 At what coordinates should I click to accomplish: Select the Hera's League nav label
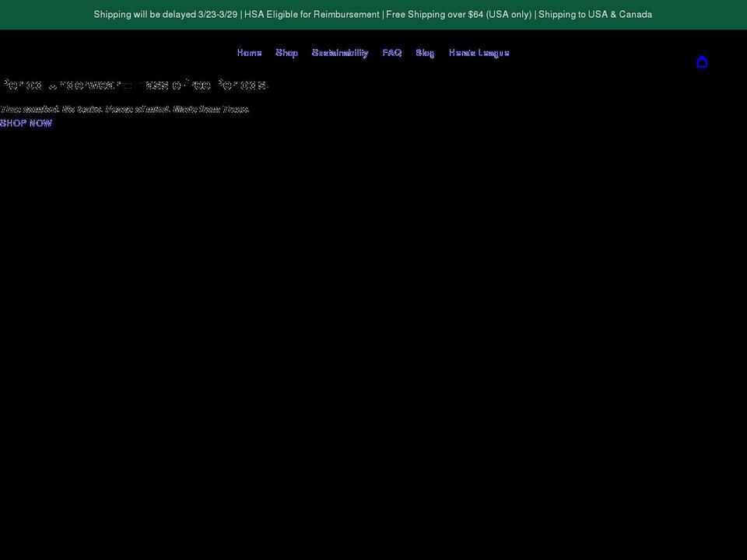(x=479, y=52)
